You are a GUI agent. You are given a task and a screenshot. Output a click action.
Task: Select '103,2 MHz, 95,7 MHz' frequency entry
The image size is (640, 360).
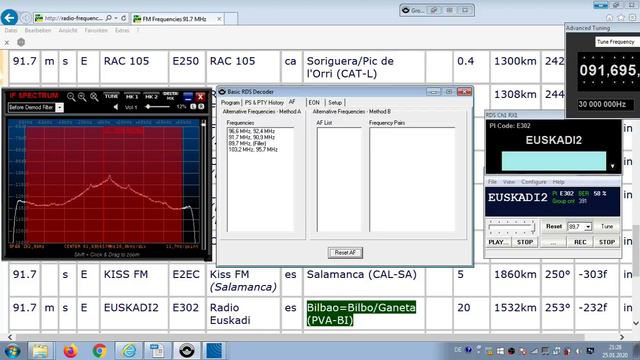[253, 150]
